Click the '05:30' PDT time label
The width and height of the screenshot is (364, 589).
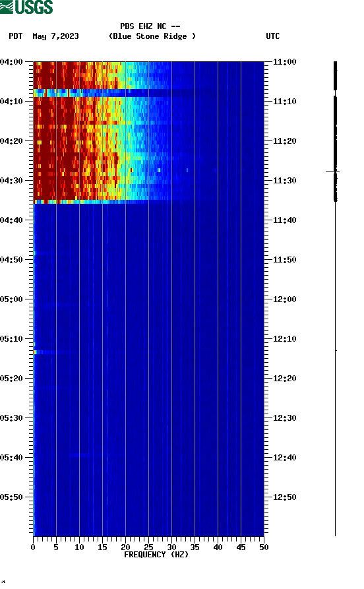pos(11,418)
